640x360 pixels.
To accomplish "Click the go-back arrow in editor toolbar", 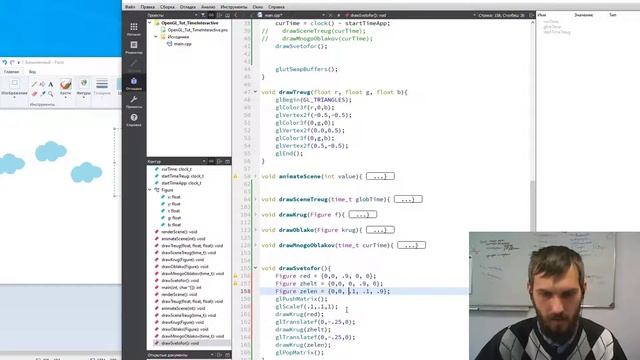I will pyautogui.click(x=236, y=15).
